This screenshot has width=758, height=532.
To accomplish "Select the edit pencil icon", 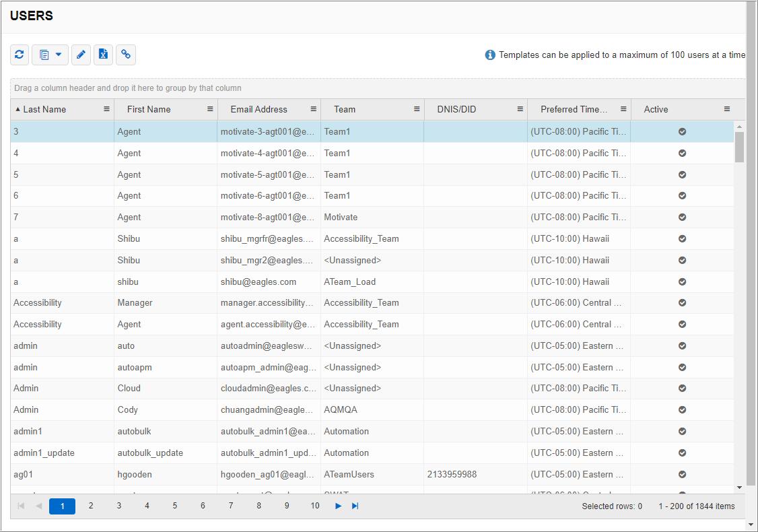I will pos(81,55).
